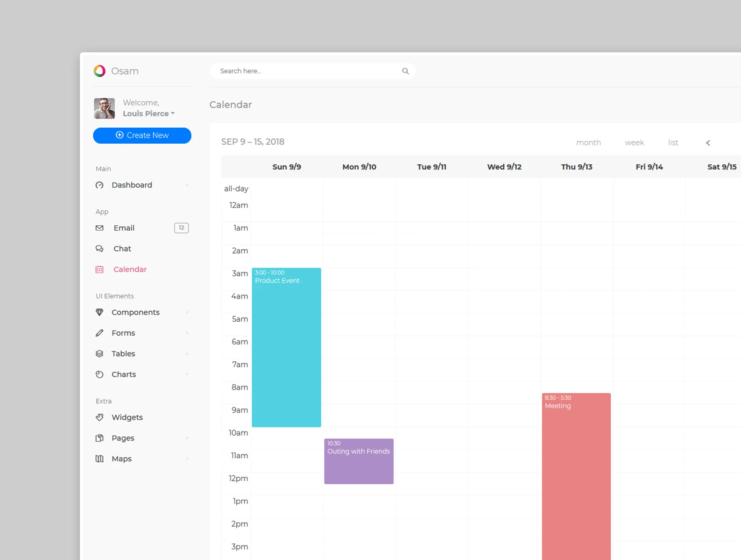The height and width of the screenshot is (560, 741).
Task: Switch calendar to list view
Action: (x=673, y=142)
